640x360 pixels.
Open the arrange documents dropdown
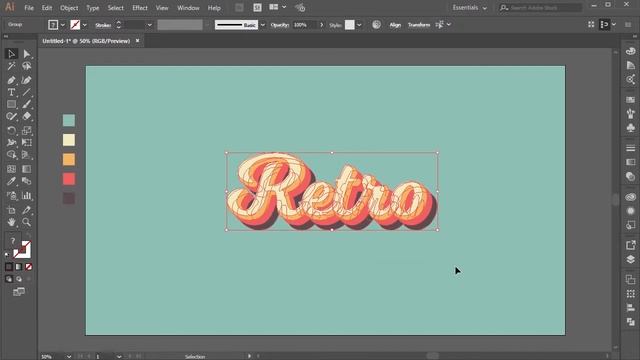click(277, 7)
